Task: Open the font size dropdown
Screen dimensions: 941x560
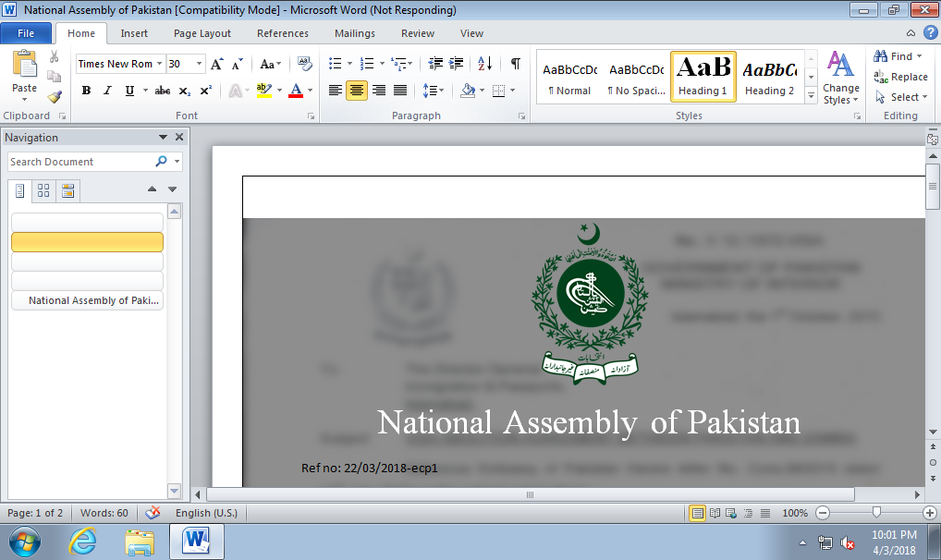Action: coord(200,64)
